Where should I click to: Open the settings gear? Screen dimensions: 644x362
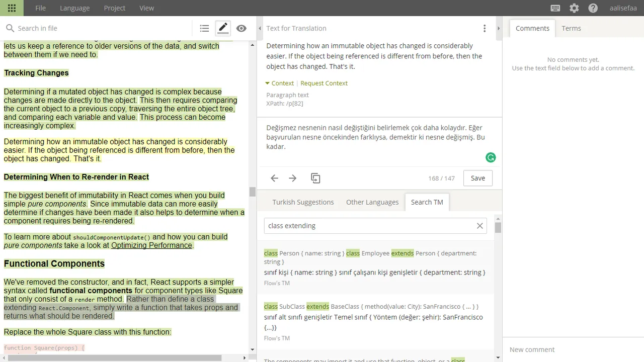click(574, 8)
